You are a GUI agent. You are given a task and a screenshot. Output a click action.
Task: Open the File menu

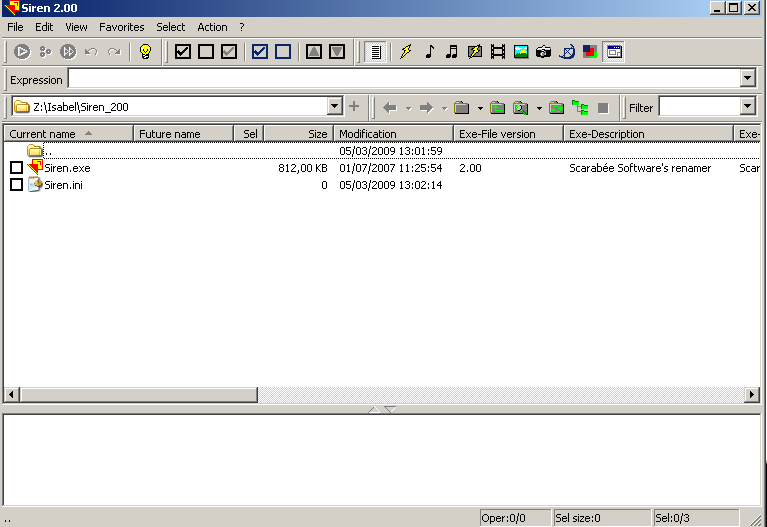pyautogui.click(x=15, y=27)
